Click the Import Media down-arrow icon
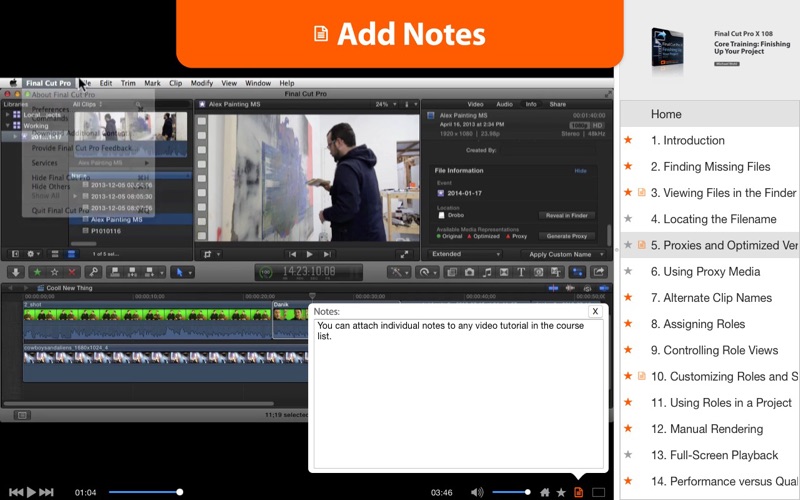 click(16, 272)
